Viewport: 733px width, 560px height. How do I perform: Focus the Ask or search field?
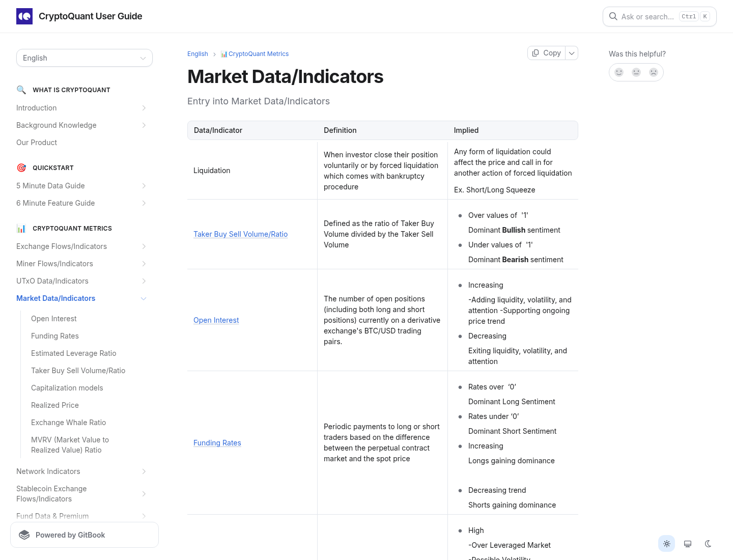660,16
